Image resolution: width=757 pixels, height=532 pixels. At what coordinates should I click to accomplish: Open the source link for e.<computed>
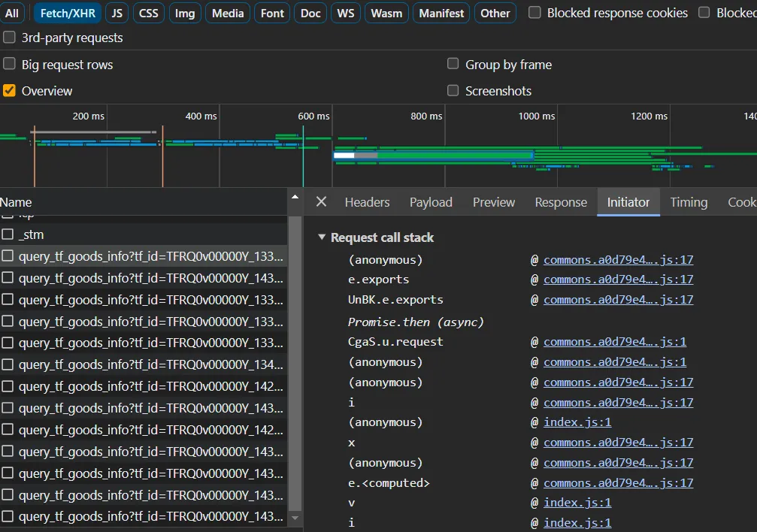(619, 482)
